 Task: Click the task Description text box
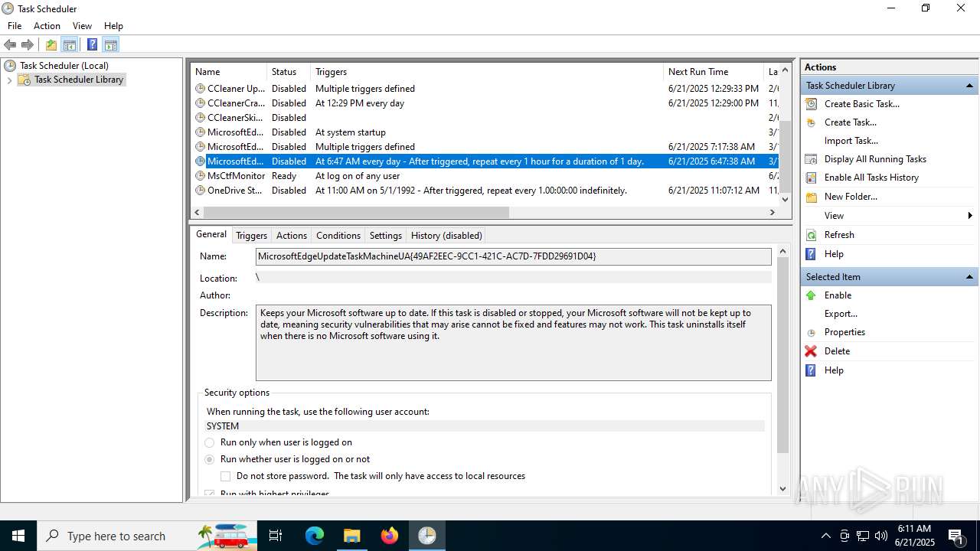point(514,343)
